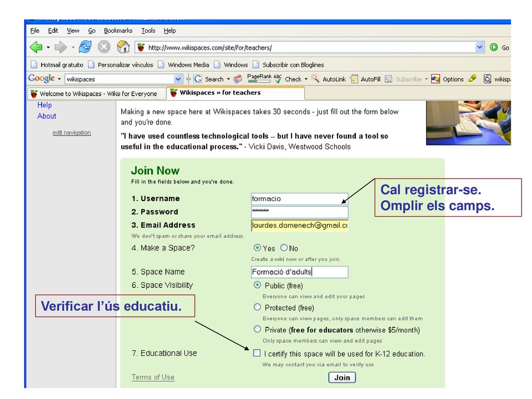The image size is (532, 399).
Task: Click the Password input field
Action: pos(300,212)
